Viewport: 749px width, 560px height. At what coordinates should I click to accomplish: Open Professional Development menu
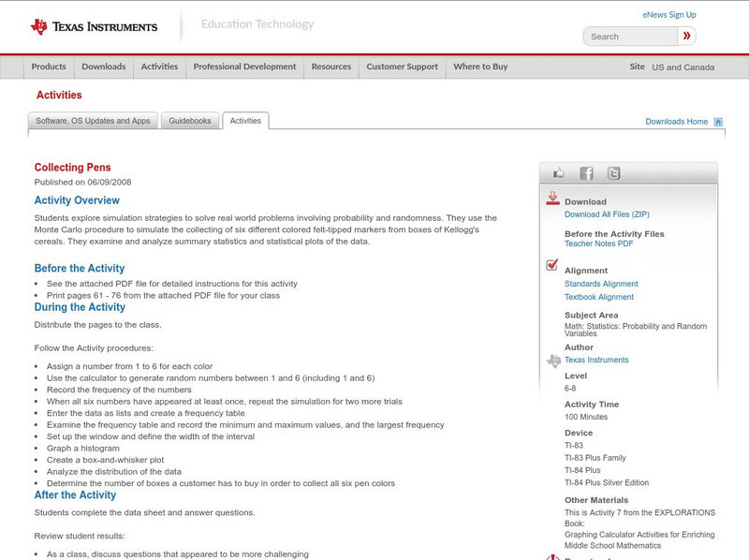pyautogui.click(x=244, y=66)
